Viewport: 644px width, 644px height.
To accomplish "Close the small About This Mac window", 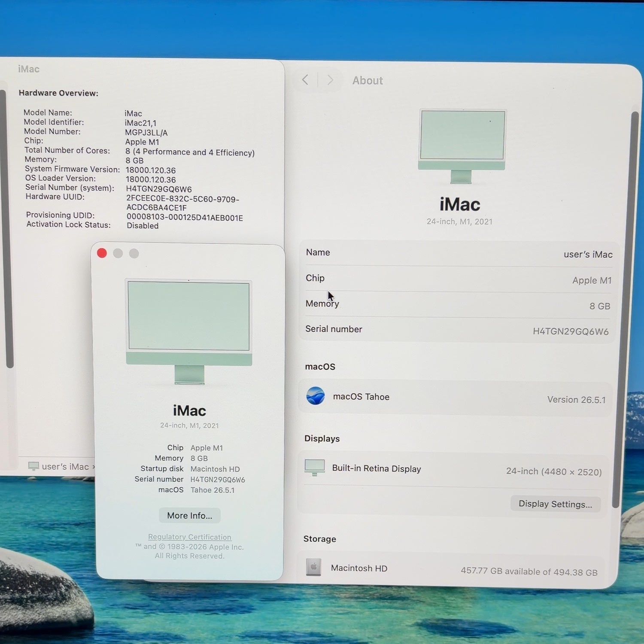I will pos(102,253).
